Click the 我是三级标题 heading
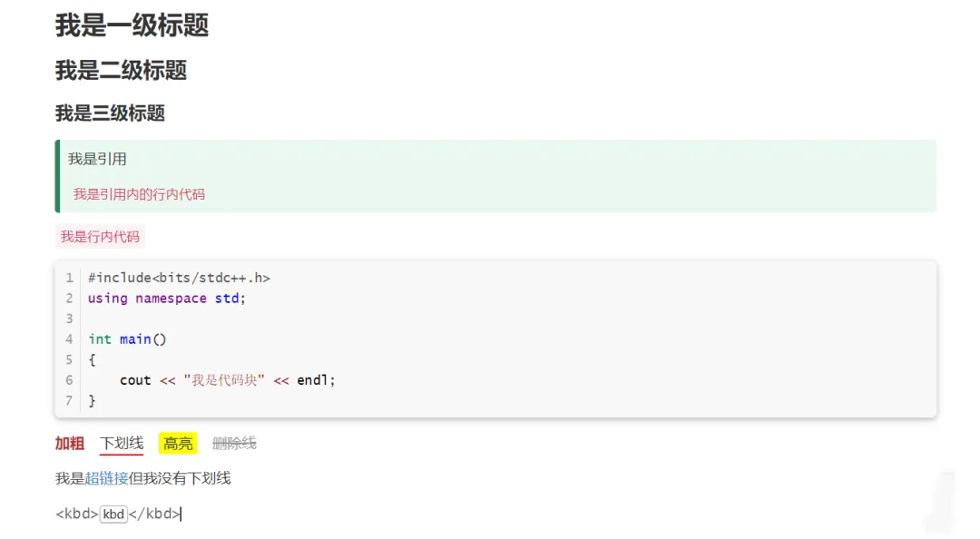This screenshot has height=539, width=980. click(110, 113)
